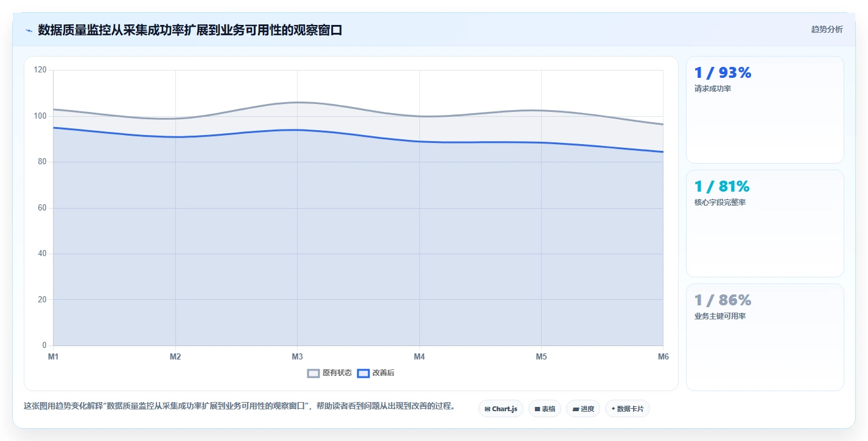Click the 40 y-axis value

(x=42, y=254)
